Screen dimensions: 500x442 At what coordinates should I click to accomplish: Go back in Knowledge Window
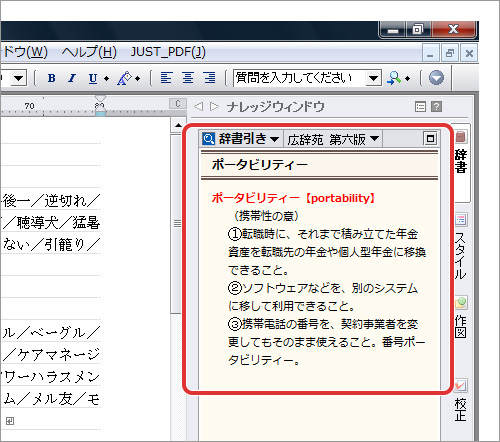pos(198,107)
